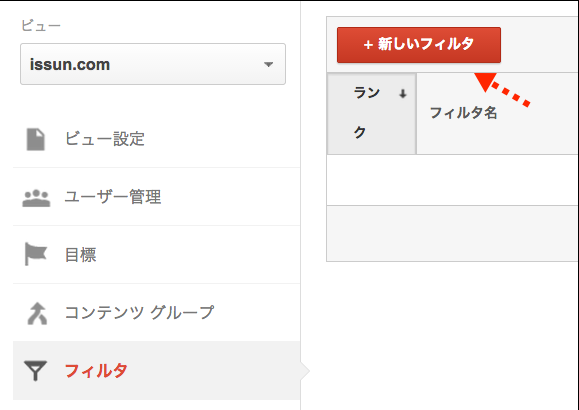Select the 目標 menu entry
This screenshot has height=410, width=579.
(157, 254)
